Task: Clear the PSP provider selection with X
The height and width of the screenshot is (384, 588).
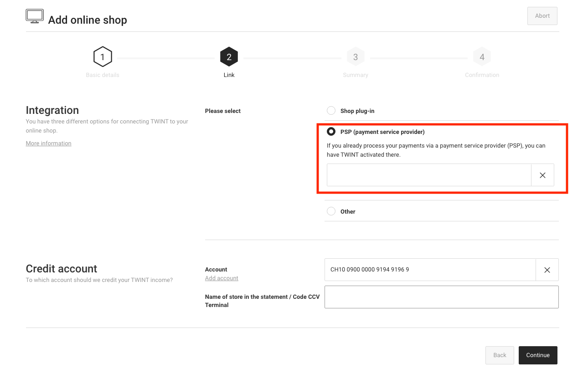Action: click(x=542, y=175)
